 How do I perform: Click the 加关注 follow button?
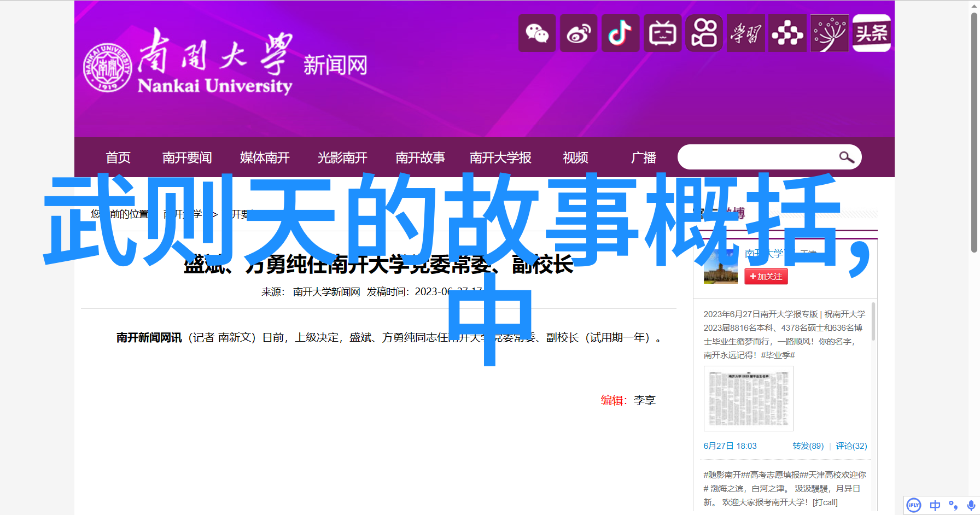click(766, 277)
